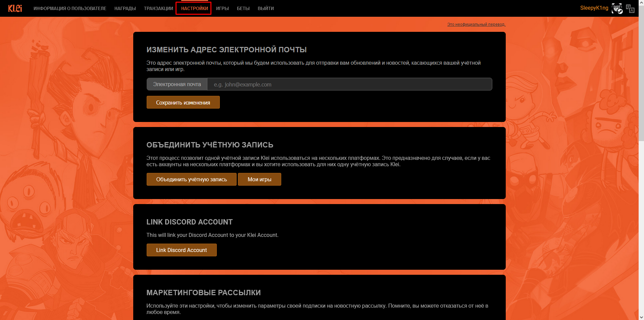Click the Link Discord Account button

[x=182, y=250]
